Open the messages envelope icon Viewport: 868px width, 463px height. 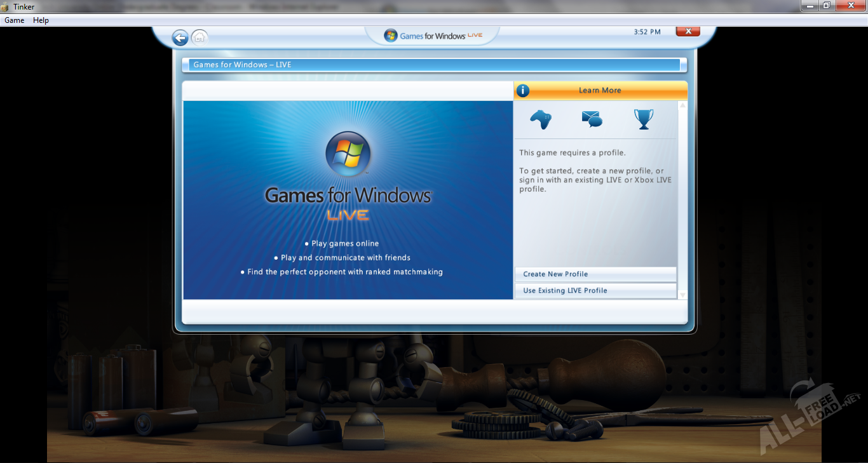(592, 119)
